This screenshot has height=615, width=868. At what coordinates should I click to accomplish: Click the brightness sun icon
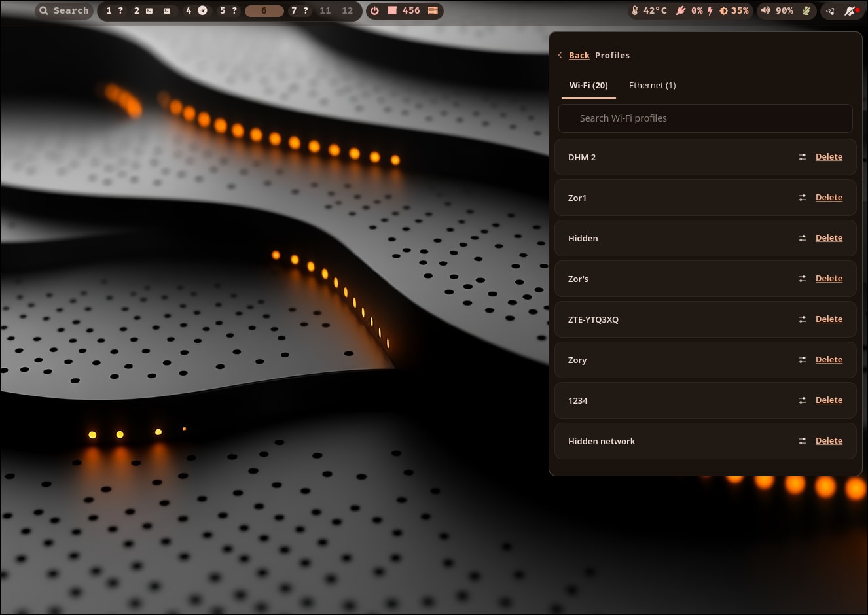723,10
